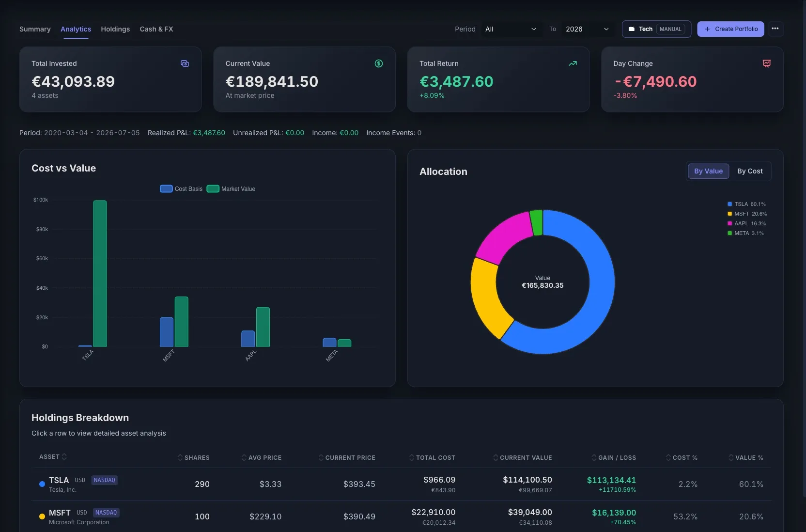The image size is (806, 532).
Task: Open the three-dots more options menu
Action: click(x=775, y=29)
